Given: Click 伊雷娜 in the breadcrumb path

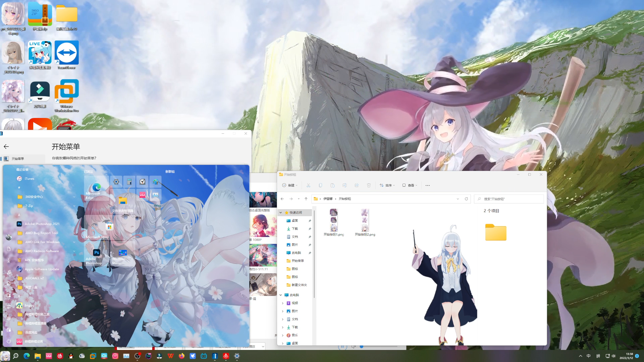Looking at the screenshot, I should click(328, 199).
